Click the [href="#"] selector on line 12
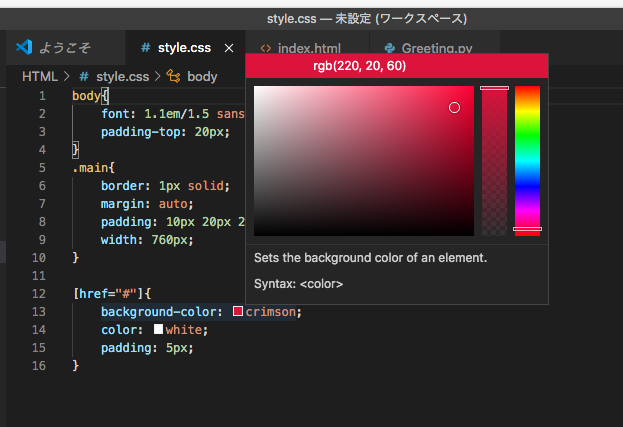This screenshot has height=427, width=623. (108, 294)
